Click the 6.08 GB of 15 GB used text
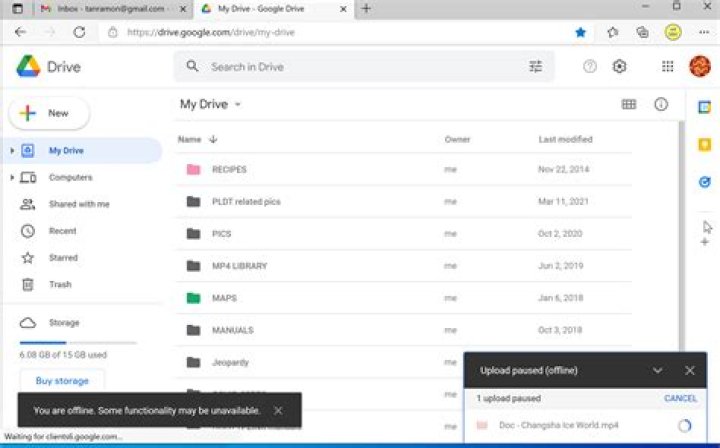Image resolution: width=720 pixels, height=448 pixels. click(x=63, y=355)
